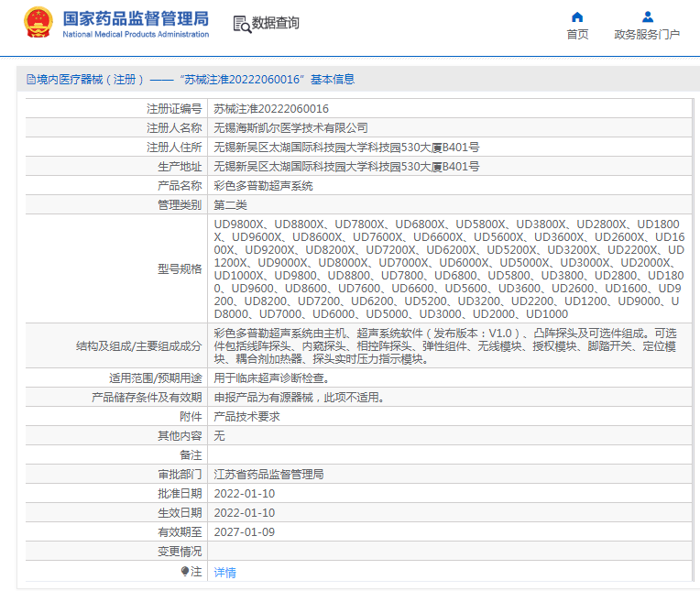This screenshot has width=700, height=591.
Task: Select product name 彩色多普勒超声系统
Action: point(263,186)
